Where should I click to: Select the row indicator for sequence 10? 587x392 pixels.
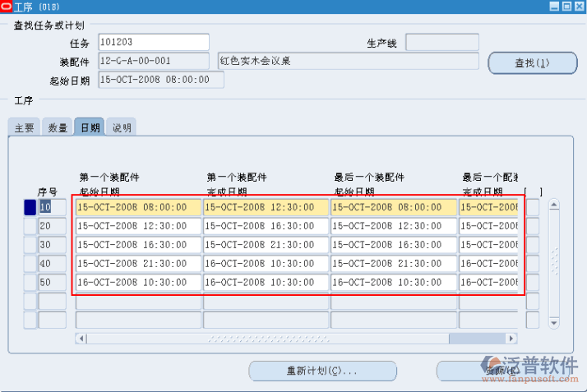pos(30,207)
